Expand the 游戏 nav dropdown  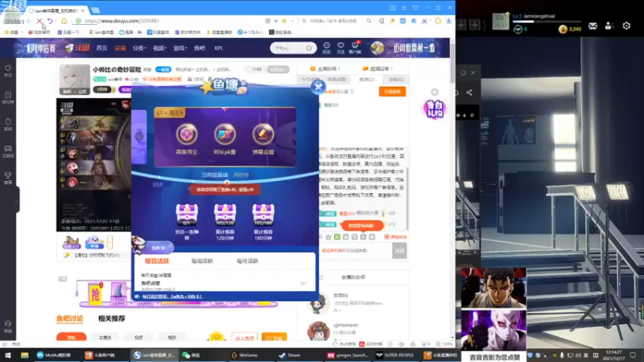click(x=180, y=48)
